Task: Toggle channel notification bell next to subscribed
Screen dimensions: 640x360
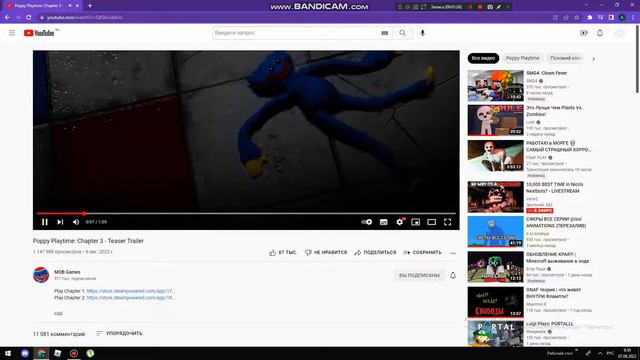Action: click(x=453, y=276)
